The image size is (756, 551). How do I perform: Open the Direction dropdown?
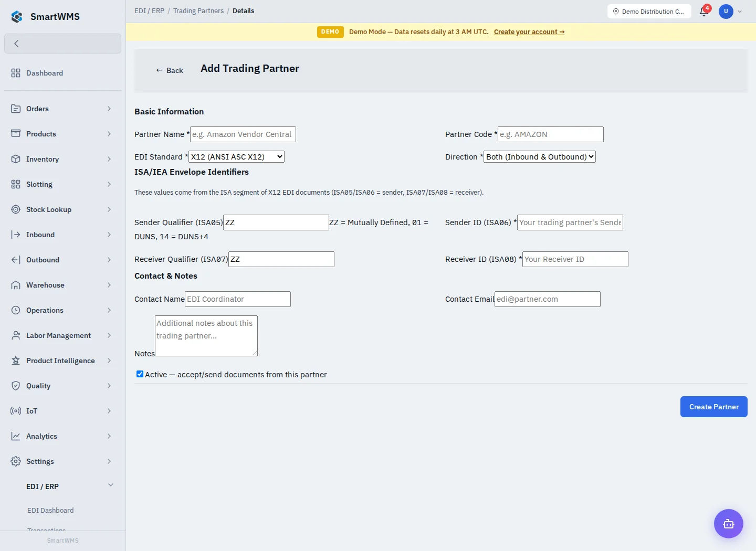540,156
